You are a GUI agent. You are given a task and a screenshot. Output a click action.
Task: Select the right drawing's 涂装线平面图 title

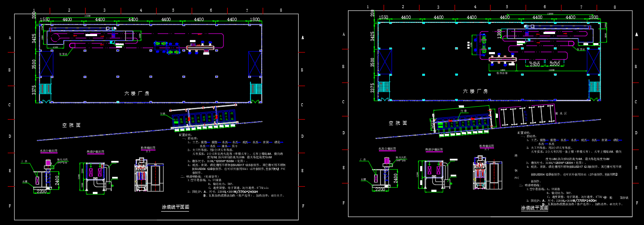coord(534,208)
